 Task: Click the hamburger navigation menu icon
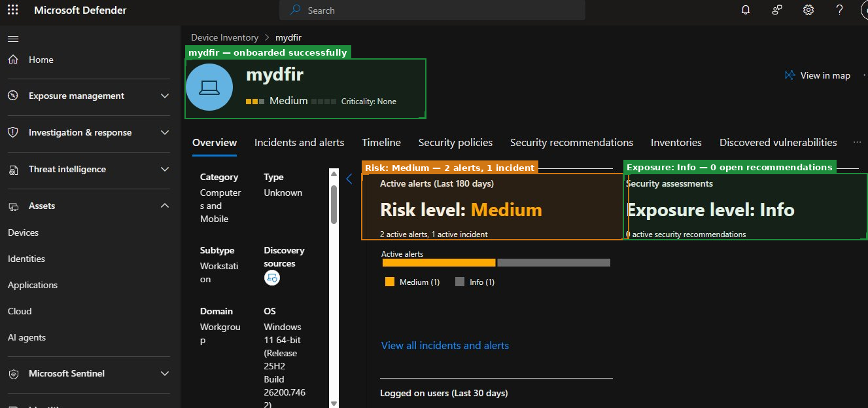(x=13, y=38)
